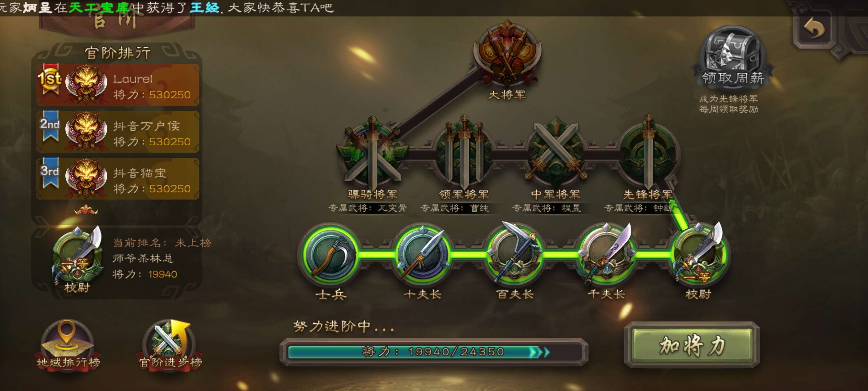This screenshot has width=868, height=391.
Task: View first-place player Laurel's entry
Action: click(x=117, y=85)
